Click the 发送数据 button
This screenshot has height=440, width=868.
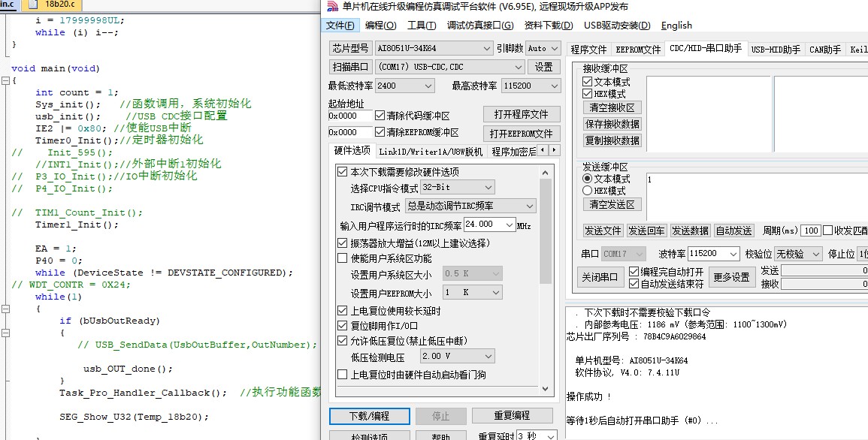coord(690,231)
